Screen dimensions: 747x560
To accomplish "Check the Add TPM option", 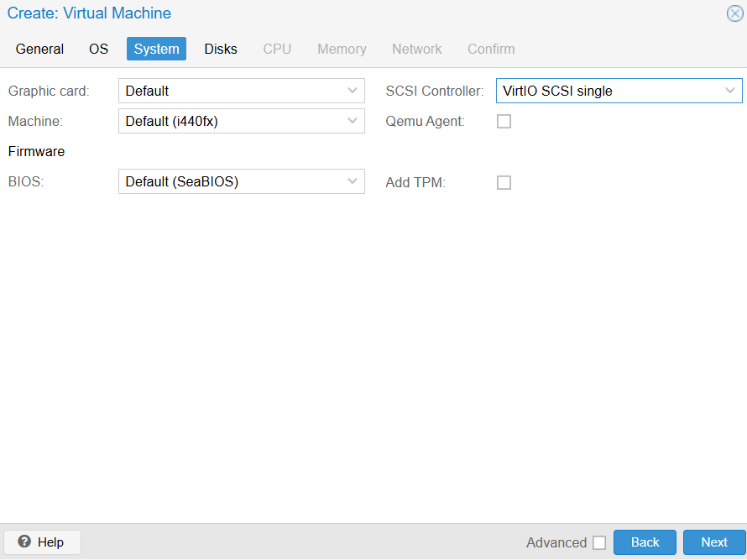I will (x=504, y=182).
